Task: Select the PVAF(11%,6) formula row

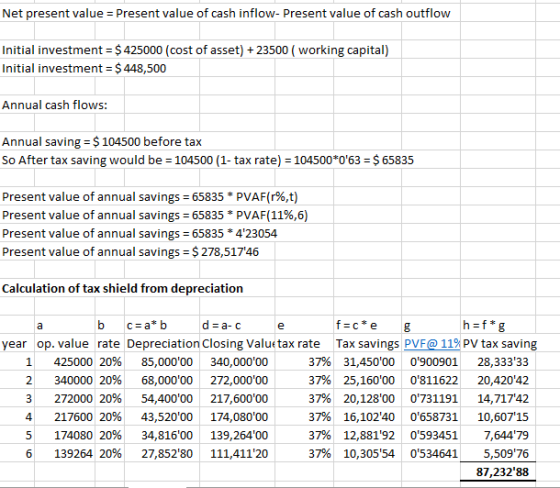Action: click(x=155, y=215)
